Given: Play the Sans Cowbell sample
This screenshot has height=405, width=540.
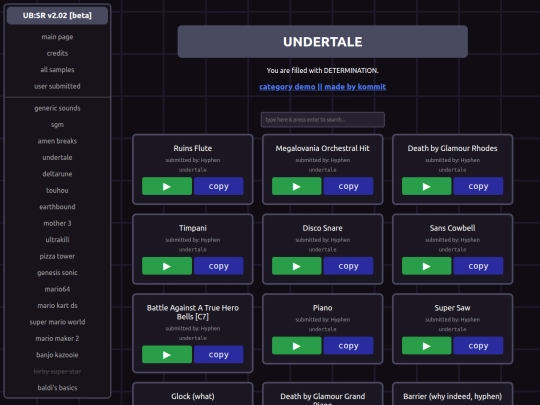Looking at the screenshot, I should (x=426, y=266).
